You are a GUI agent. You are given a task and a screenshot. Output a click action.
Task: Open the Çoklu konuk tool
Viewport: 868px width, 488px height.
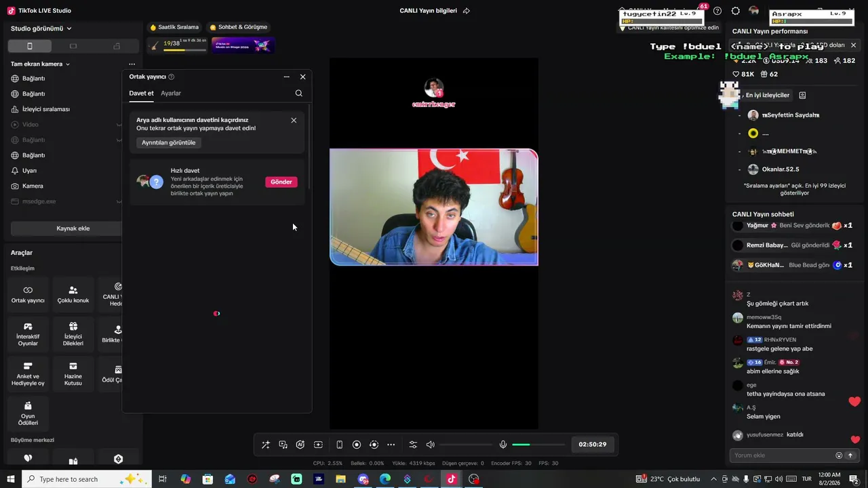coord(73,294)
